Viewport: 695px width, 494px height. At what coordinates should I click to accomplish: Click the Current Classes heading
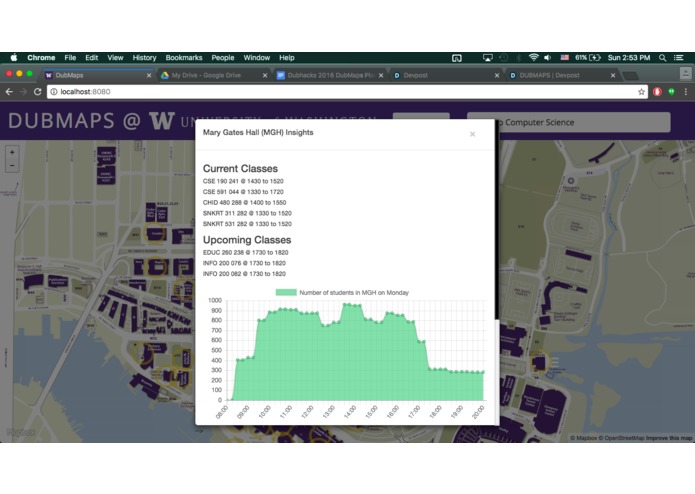point(240,169)
